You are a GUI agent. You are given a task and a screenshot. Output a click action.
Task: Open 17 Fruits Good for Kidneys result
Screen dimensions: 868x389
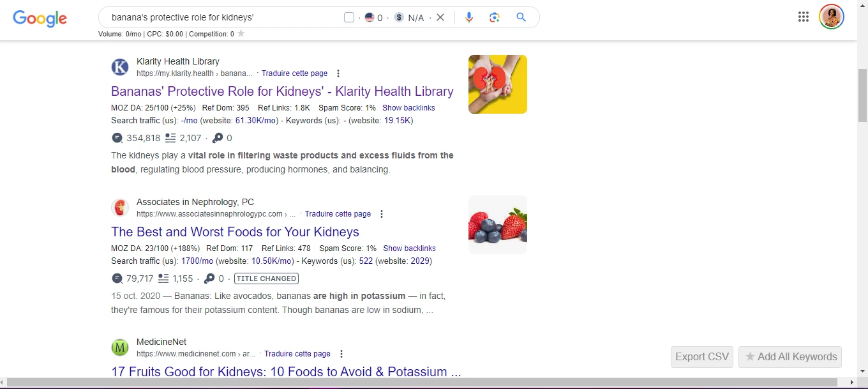click(286, 372)
